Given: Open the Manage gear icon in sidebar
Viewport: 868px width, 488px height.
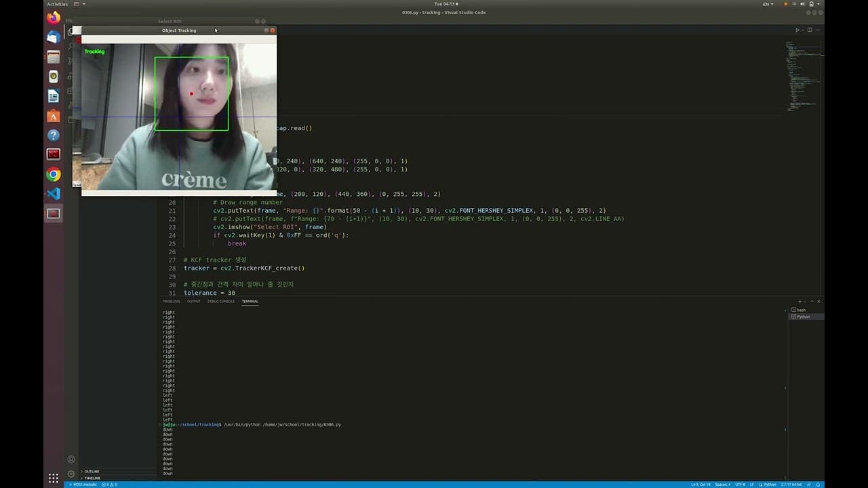Looking at the screenshot, I should point(71,474).
